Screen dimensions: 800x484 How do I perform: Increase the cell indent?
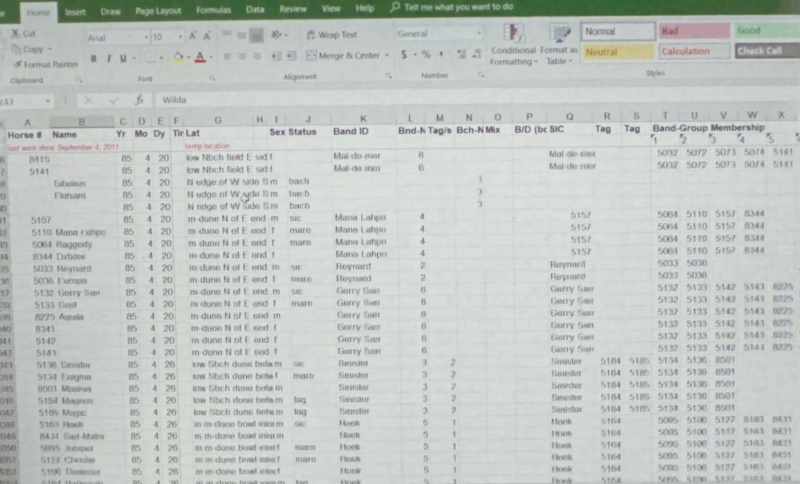[291, 56]
